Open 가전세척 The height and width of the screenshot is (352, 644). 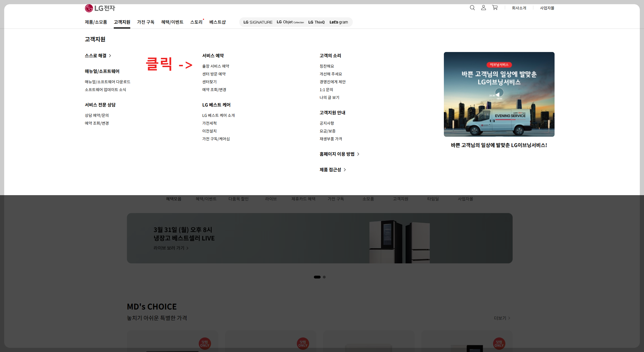pyautogui.click(x=209, y=123)
